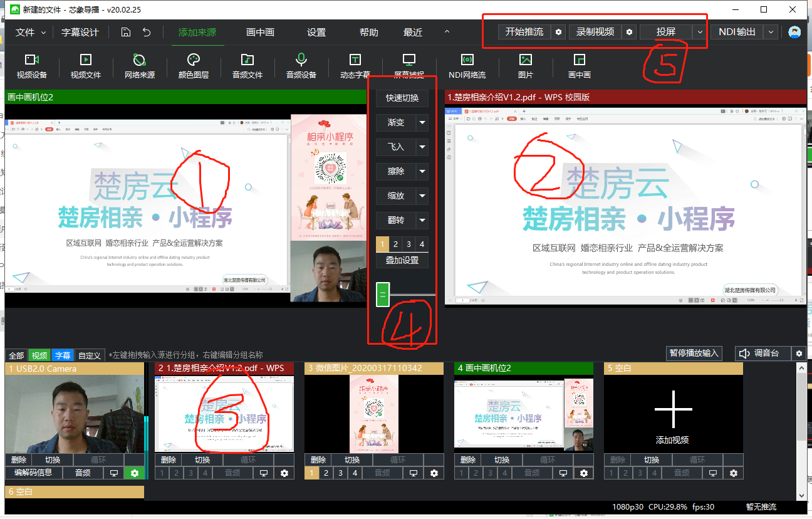The height and width of the screenshot is (519, 812).
Task: Open the NDI输出 dropdown arrow
Action: coord(771,32)
